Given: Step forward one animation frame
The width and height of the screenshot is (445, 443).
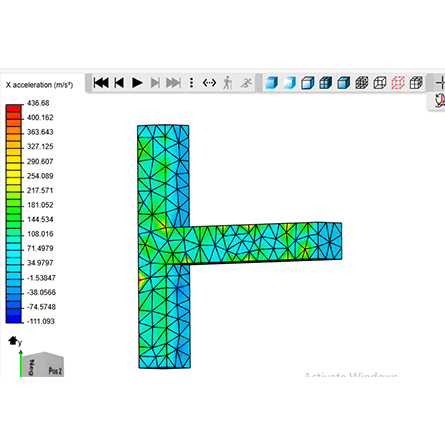Looking at the screenshot, I should (x=155, y=82).
